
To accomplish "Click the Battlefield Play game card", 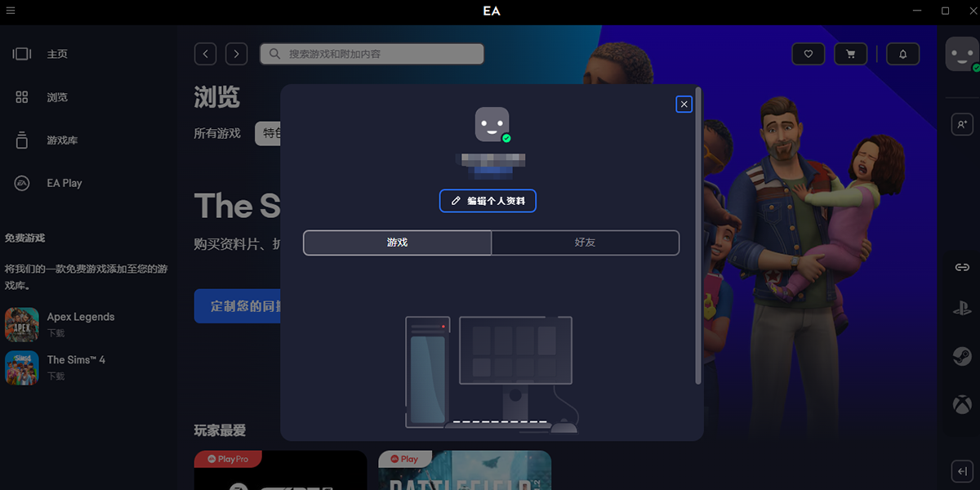I will point(465,470).
